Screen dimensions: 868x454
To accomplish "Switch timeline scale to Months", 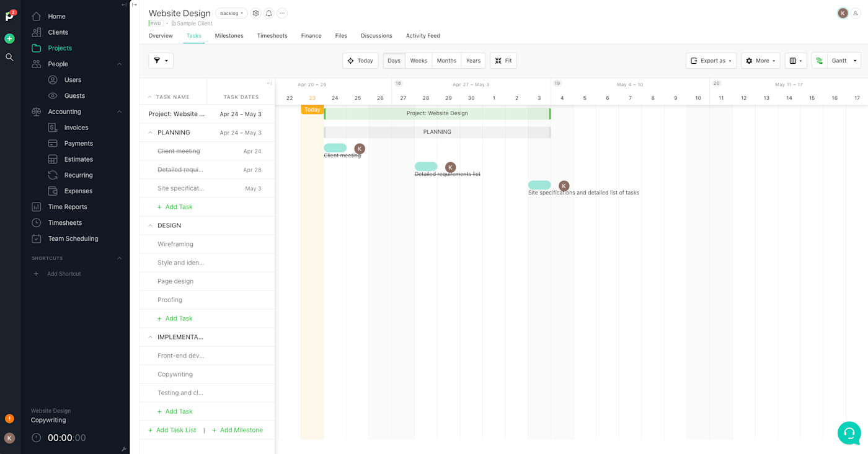I will tap(446, 61).
